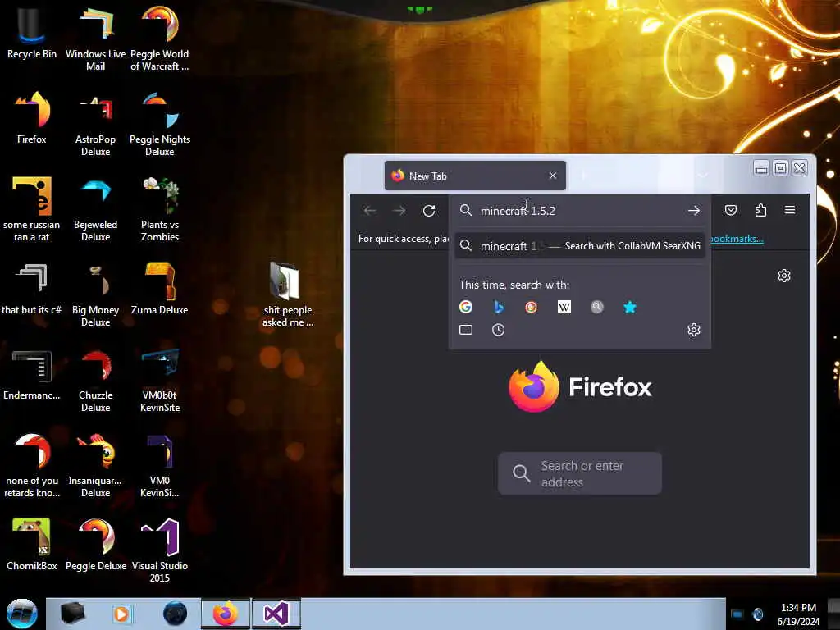
Task: Open Insaniquarium Deluxe desktop icon
Action: pos(95,465)
